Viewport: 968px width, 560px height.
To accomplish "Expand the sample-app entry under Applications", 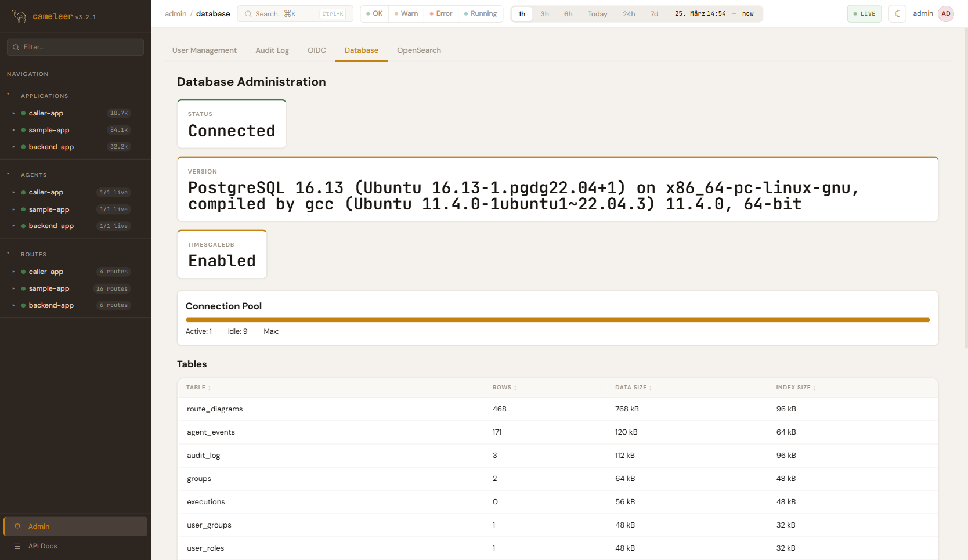I will pos(13,130).
